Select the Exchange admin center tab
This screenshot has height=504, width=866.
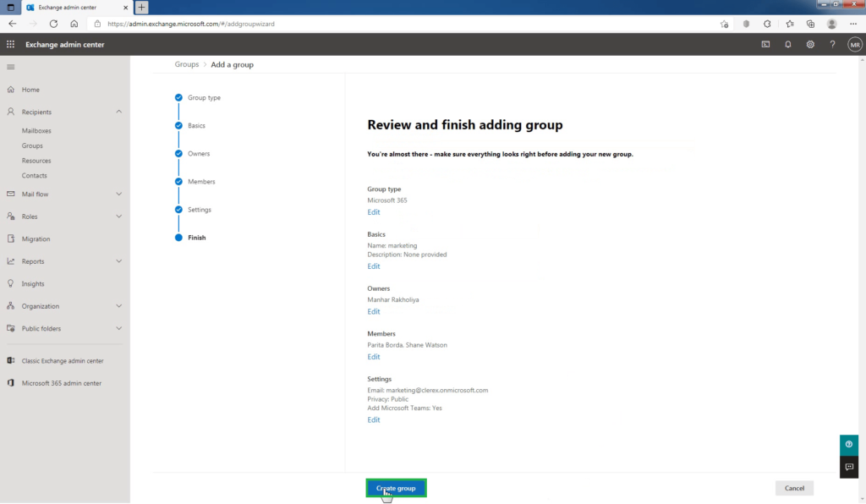75,8
